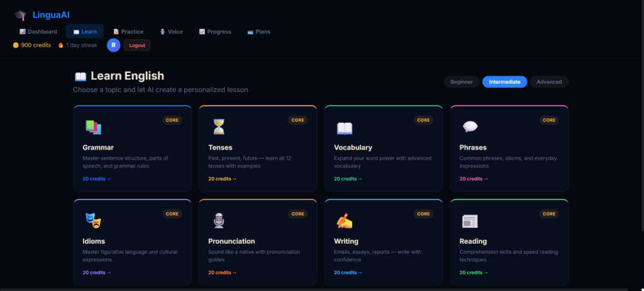
Task: Log out with the Logout button
Action: 137,45
